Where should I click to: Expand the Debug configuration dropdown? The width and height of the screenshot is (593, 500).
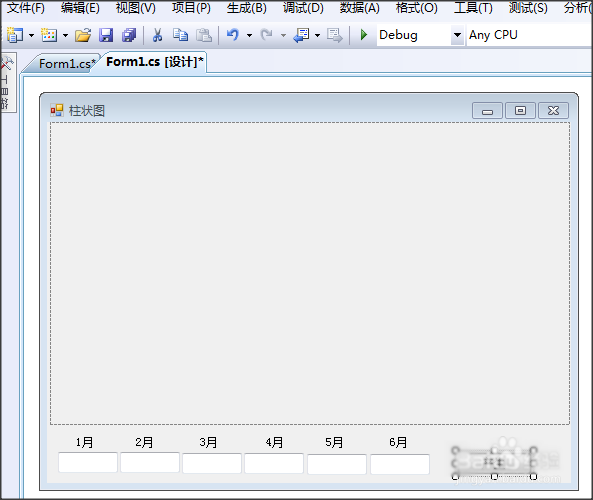pyautogui.click(x=458, y=35)
